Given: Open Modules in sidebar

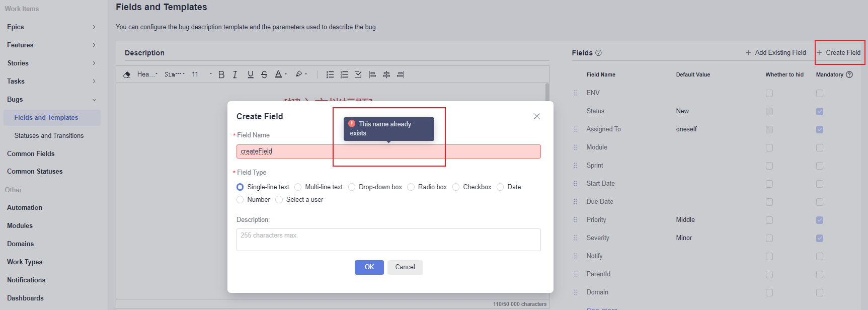Looking at the screenshot, I should click(x=20, y=226).
